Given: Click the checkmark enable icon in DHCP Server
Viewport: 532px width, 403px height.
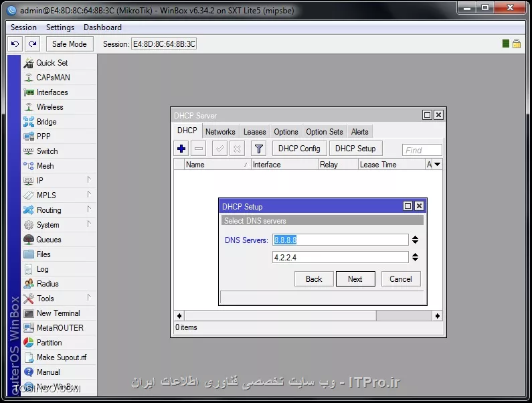Looking at the screenshot, I should point(220,149).
